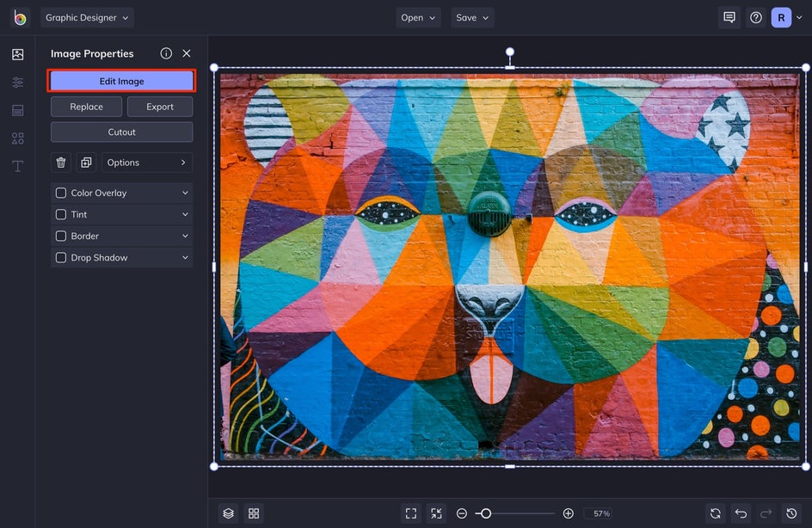Expand the Options submenu
Screen dimensions: 812x528
[147, 163]
